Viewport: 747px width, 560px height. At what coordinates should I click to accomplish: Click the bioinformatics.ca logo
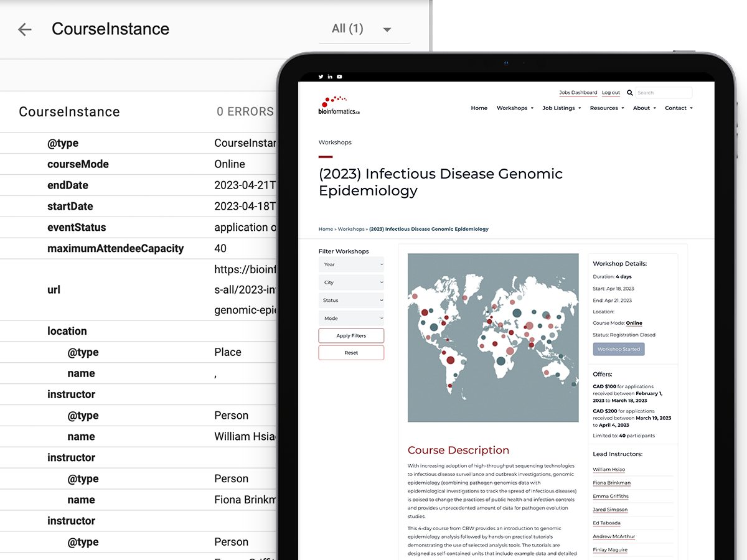point(339,105)
